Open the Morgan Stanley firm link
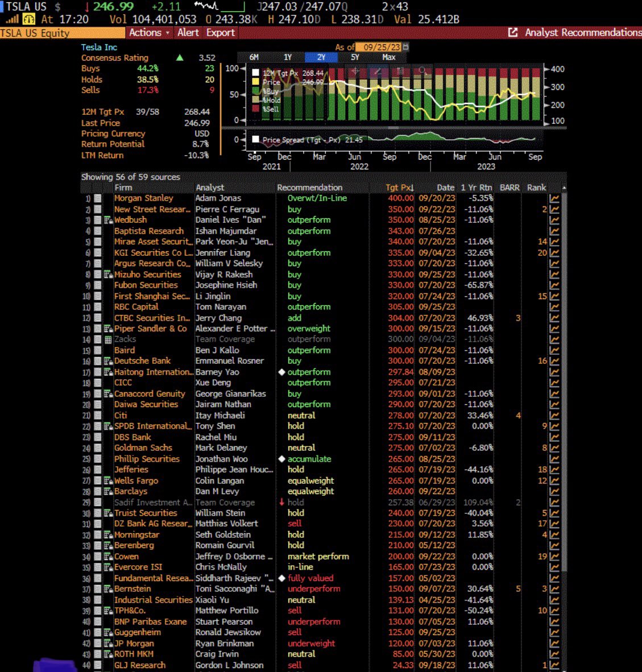Image resolution: width=642 pixels, height=672 pixels. (143, 198)
